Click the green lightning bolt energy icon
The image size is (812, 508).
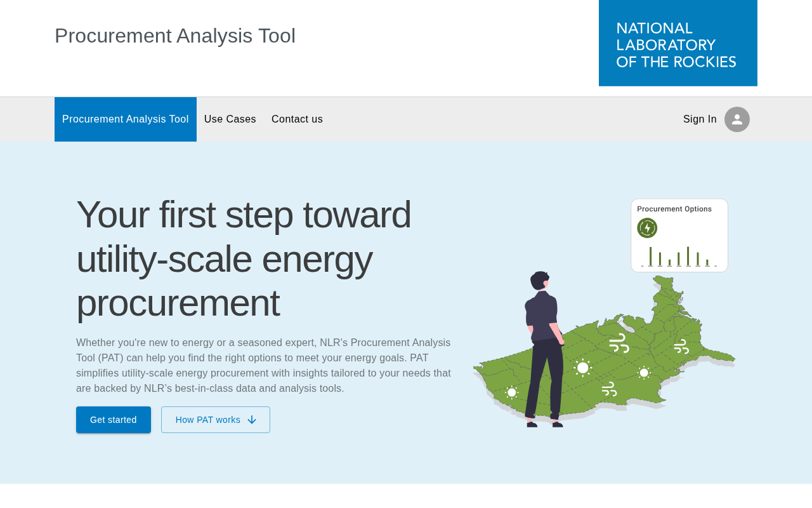tap(647, 228)
